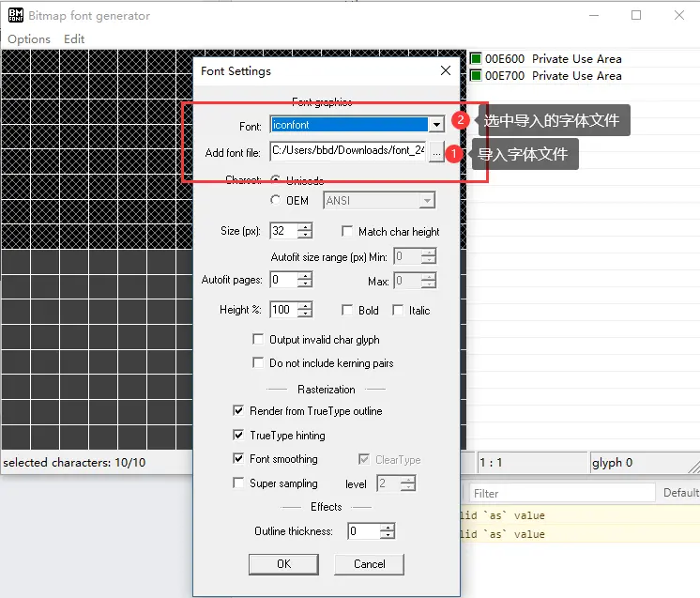Image resolution: width=700 pixels, height=598 pixels.
Task: Uncheck TrueType hinting option
Action: pos(238,435)
